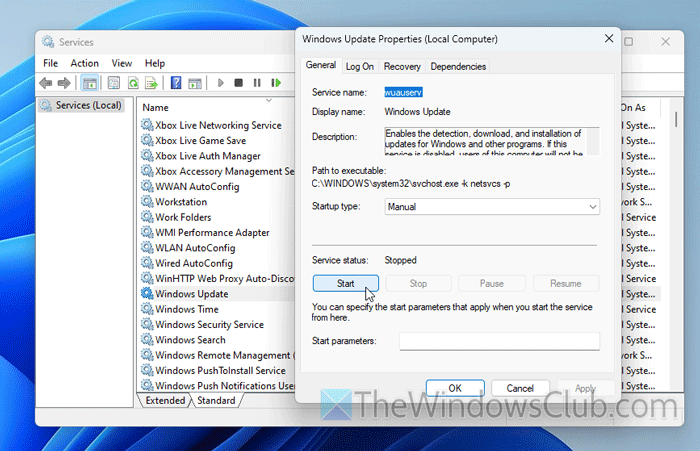Click gear icon beside Work Folders
This screenshot has width=700, height=451.
(x=147, y=217)
